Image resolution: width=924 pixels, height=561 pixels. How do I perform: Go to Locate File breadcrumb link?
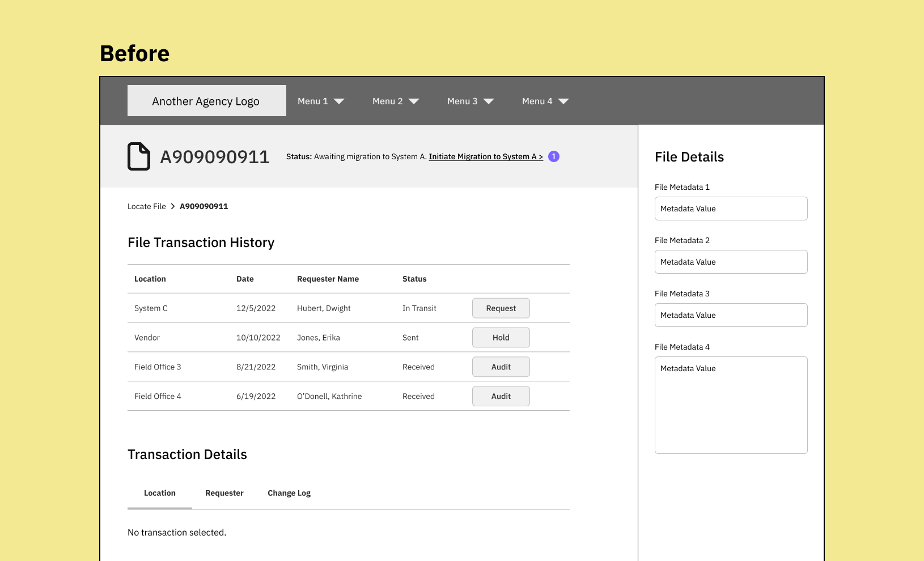(x=147, y=206)
